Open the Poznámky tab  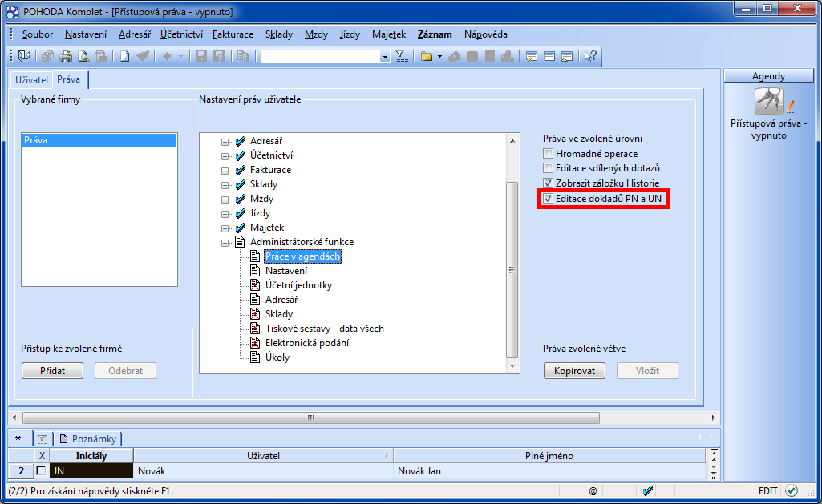(x=88, y=439)
